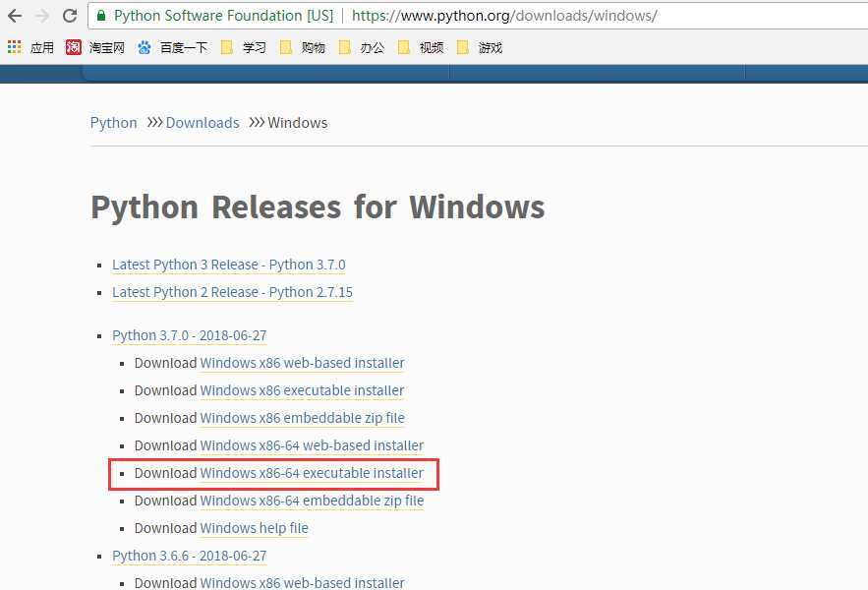
Task: Go to Python breadcrumb link
Action: tap(113, 123)
